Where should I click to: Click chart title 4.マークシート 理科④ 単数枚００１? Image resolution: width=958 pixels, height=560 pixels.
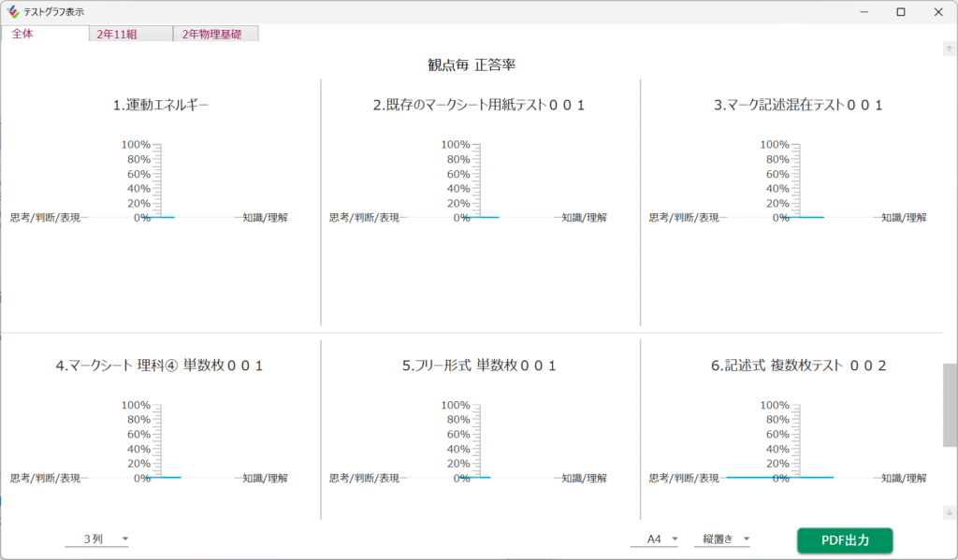tap(159, 366)
